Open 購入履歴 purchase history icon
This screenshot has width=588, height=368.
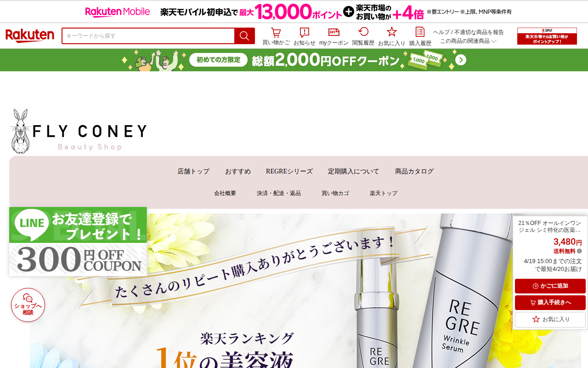(420, 36)
